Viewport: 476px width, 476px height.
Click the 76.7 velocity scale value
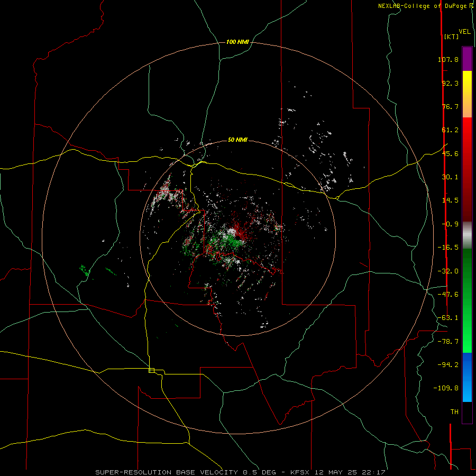[x=450, y=106]
